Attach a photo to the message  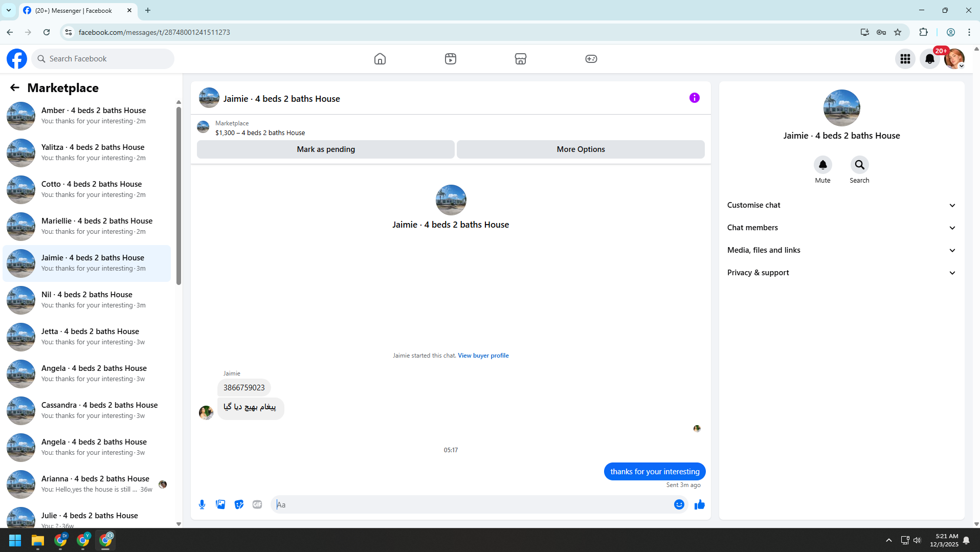click(220, 505)
